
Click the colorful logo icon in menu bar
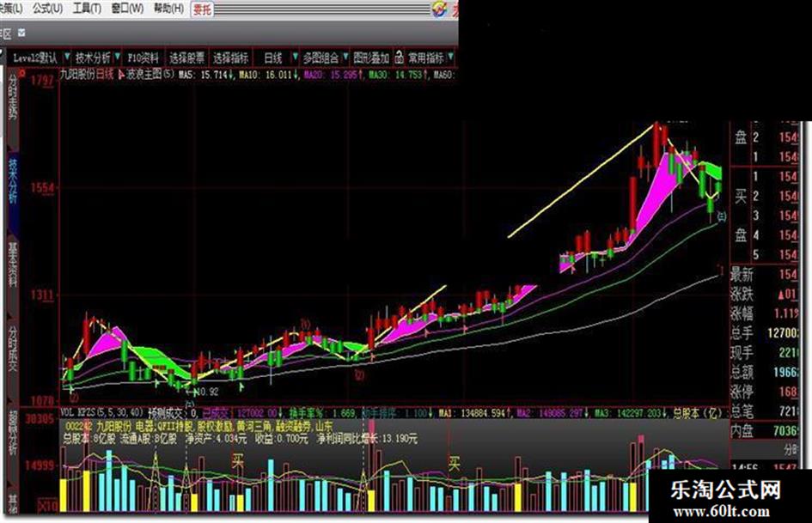(x=440, y=9)
